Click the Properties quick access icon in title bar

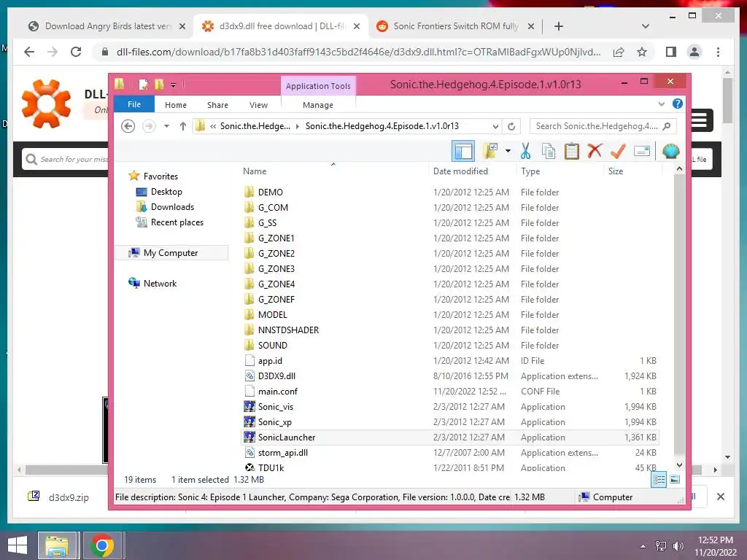143,85
